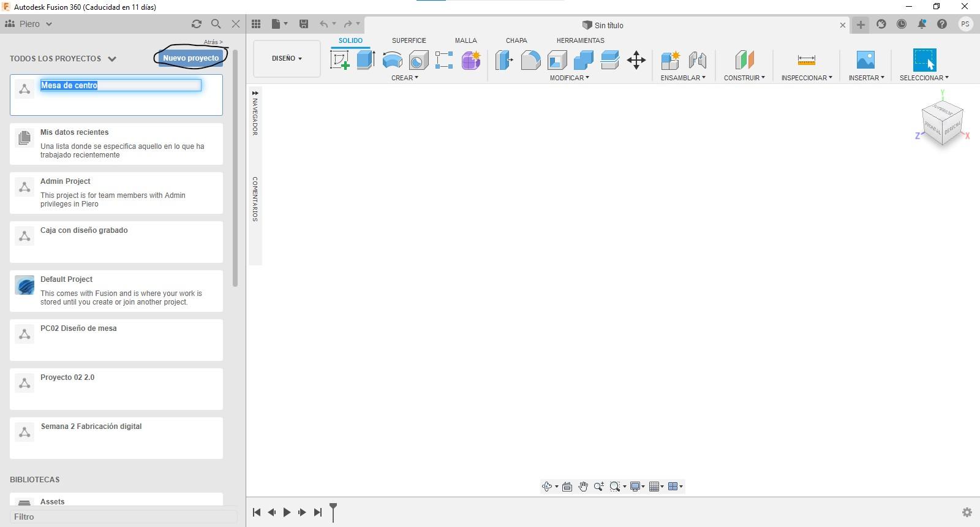980x527 pixels.
Task: Select the Offset Face tool
Action: 610,60
